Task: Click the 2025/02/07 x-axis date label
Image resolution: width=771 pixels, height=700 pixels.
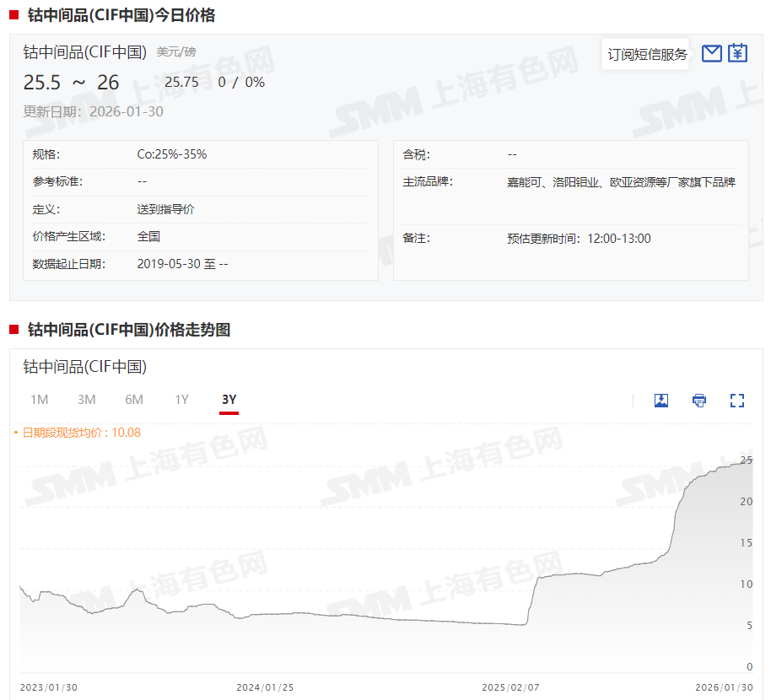Action: click(x=510, y=687)
